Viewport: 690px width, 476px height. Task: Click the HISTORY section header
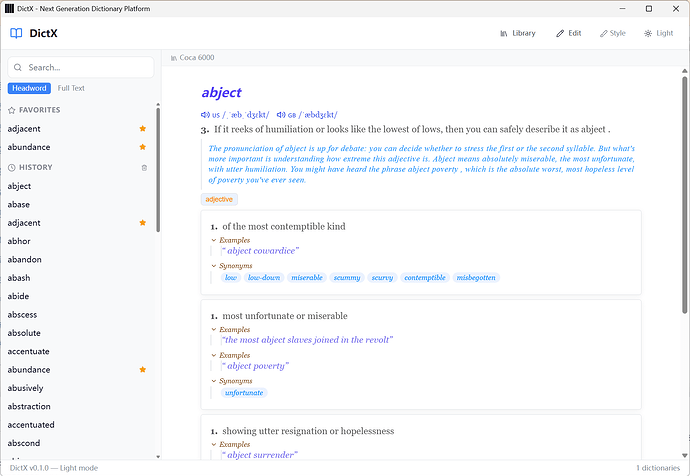pos(30,167)
